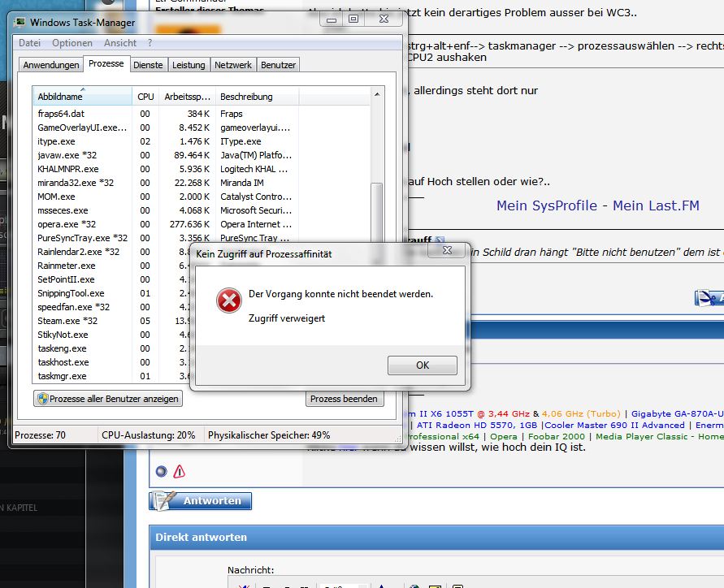724x588 pixels.
Task: Close the Kein Zugriff auf Prozessaffinität dialog
Action: pos(447,250)
